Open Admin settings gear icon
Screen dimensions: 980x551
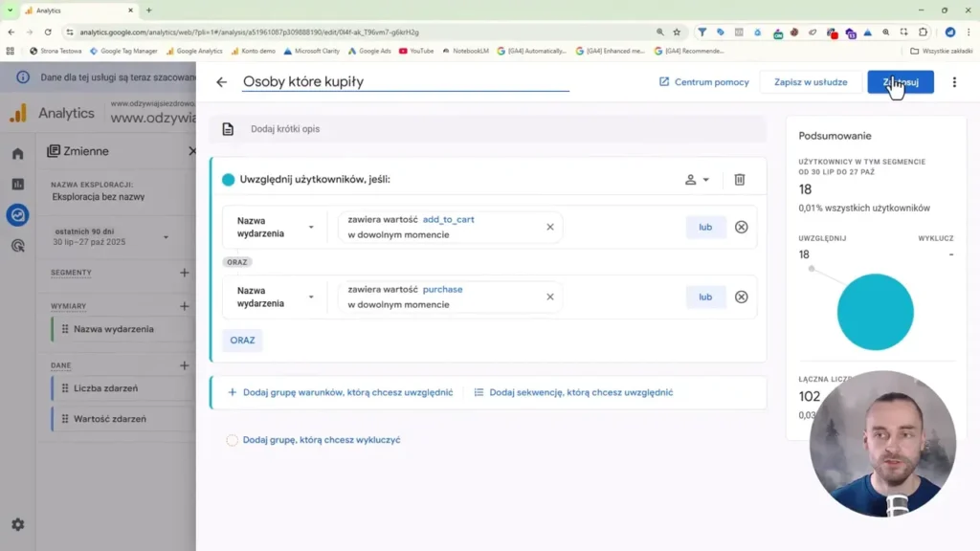click(17, 525)
